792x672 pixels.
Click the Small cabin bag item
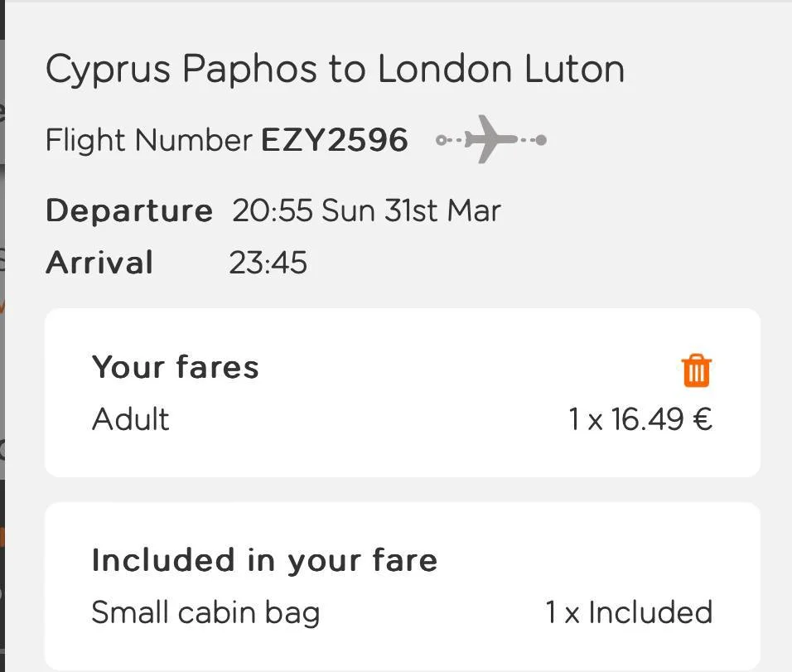(x=205, y=612)
